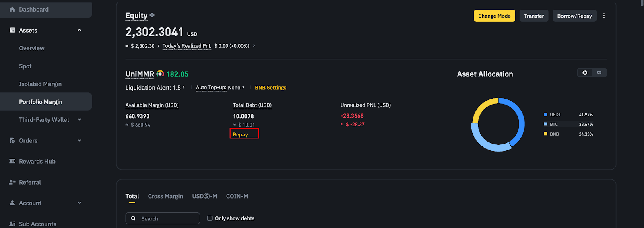Viewport: 644px width, 228px height.
Task: Click the Referral person-plus icon
Action: [x=12, y=182]
